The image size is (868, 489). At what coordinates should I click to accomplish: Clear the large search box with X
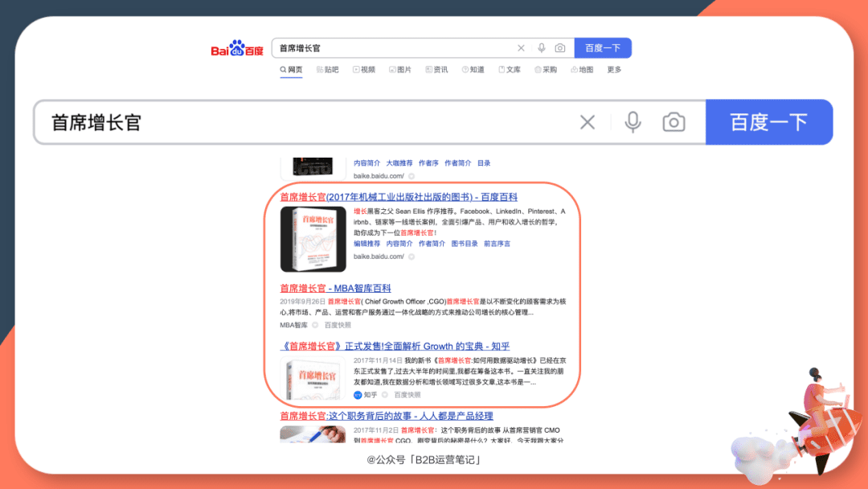click(588, 122)
